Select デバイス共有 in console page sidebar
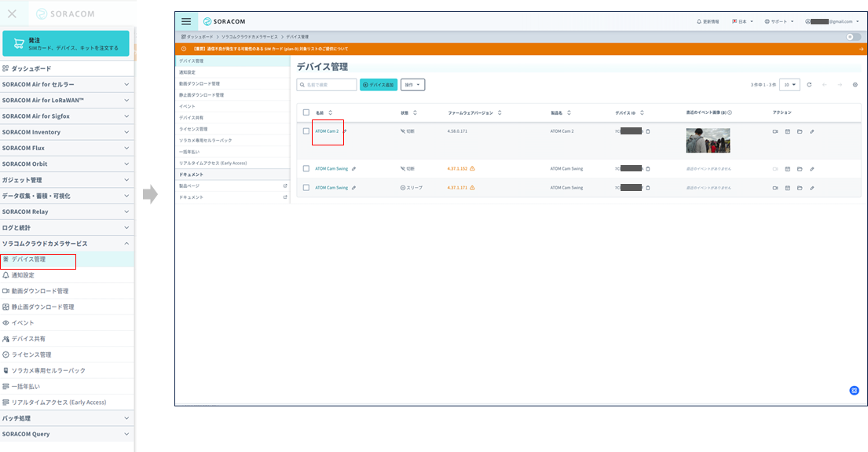 tap(233, 117)
